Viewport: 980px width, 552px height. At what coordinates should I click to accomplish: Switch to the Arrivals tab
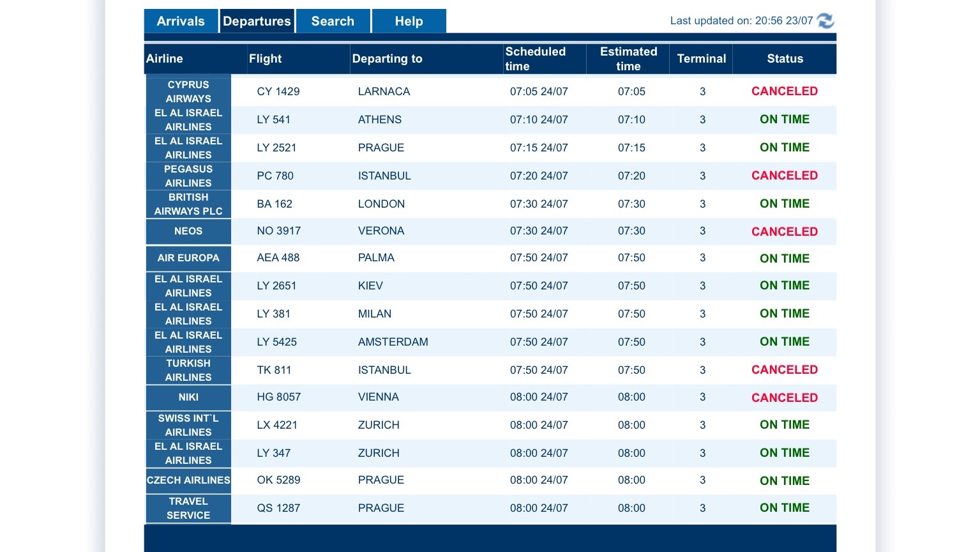coord(181,21)
